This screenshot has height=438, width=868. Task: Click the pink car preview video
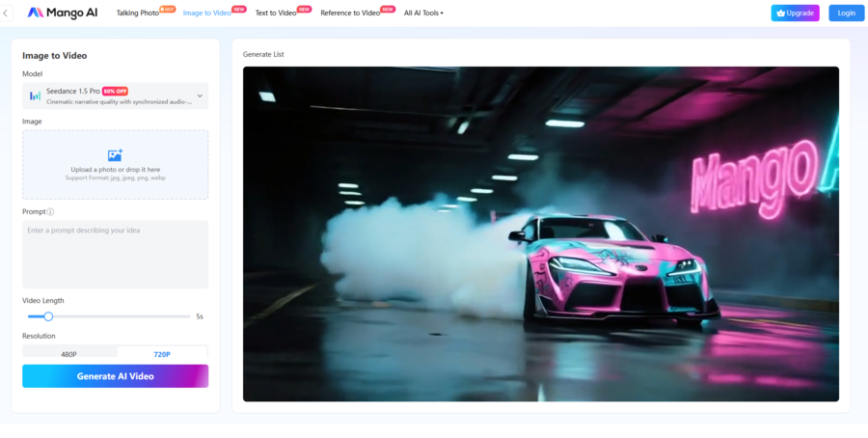(540, 233)
